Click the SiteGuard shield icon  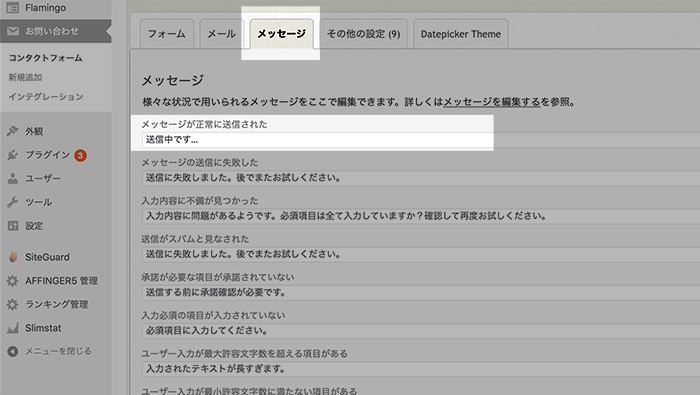[13, 257]
